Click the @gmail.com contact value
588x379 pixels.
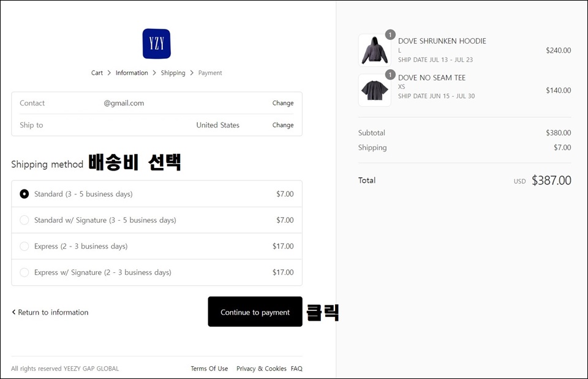click(124, 103)
